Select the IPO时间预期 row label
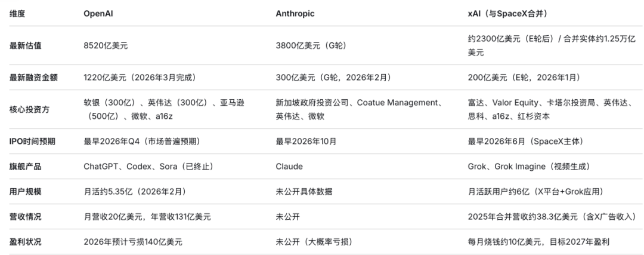The width and height of the screenshot is (644, 255). pos(33,142)
